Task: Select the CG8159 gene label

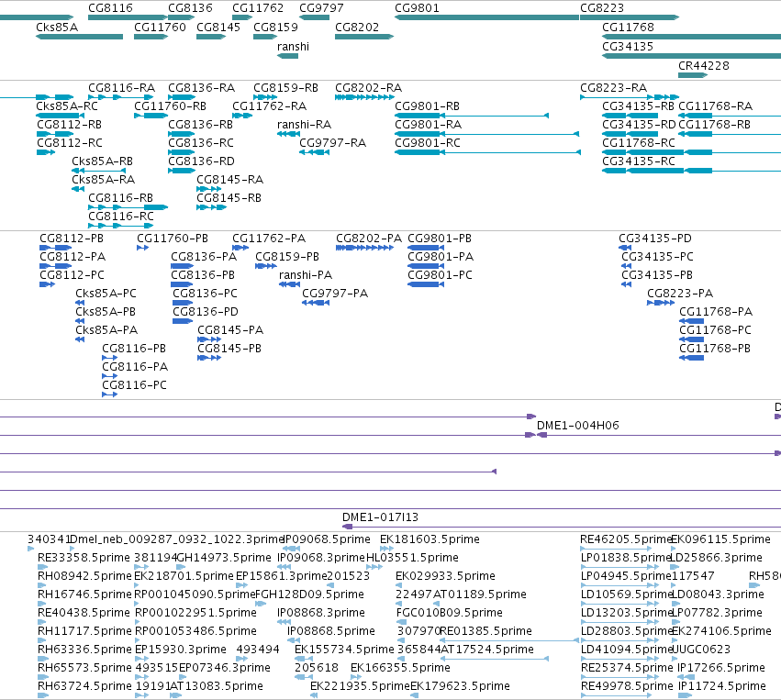Action: click(275, 28)
